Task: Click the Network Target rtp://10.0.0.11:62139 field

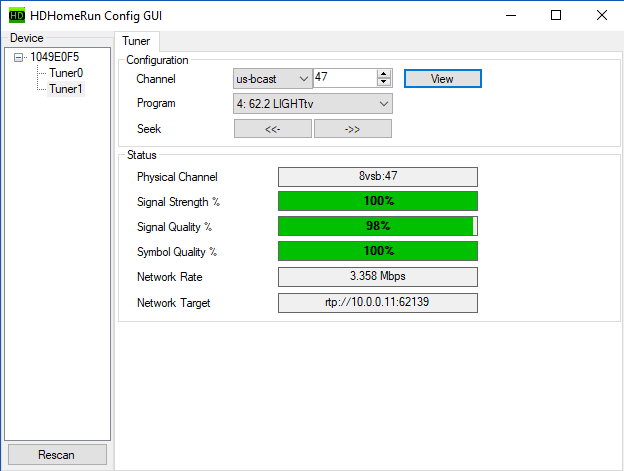Action: 378,303
